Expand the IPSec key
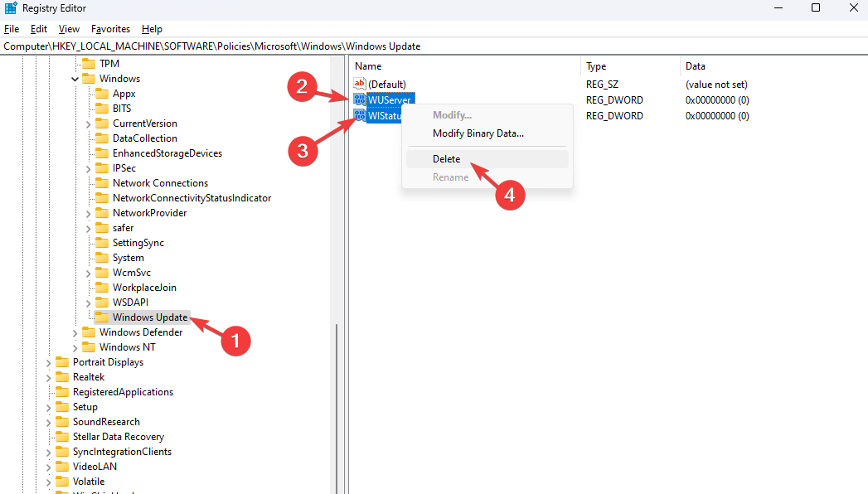This screenshot has height=494, width=868. coord(88,169)
